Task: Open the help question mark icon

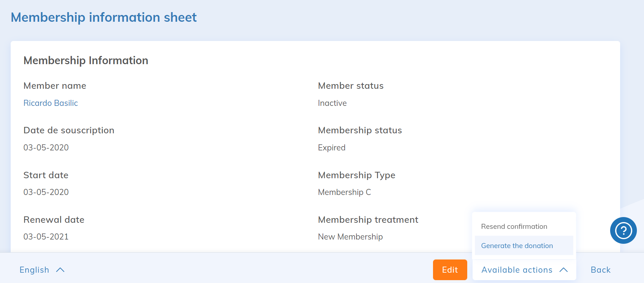Action: [x=623, y=230]
